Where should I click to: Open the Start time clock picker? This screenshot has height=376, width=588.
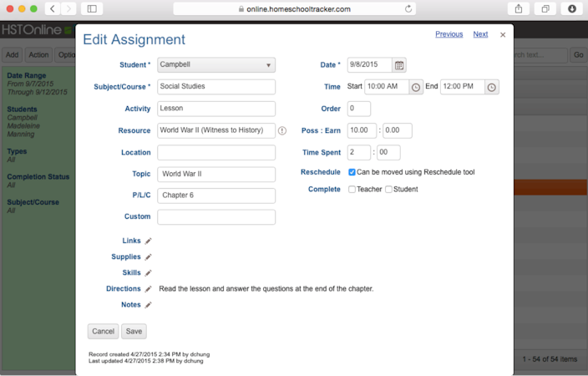click(415, 87)
